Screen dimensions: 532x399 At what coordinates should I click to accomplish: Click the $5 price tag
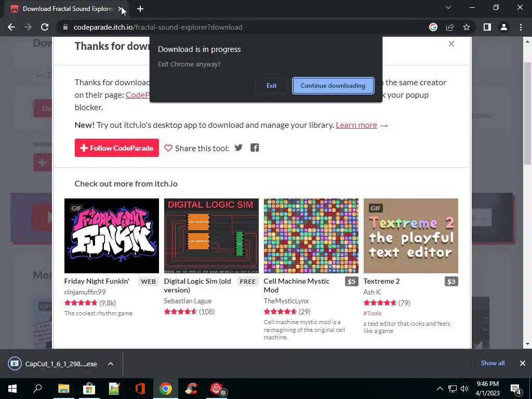tap(352, 281)
